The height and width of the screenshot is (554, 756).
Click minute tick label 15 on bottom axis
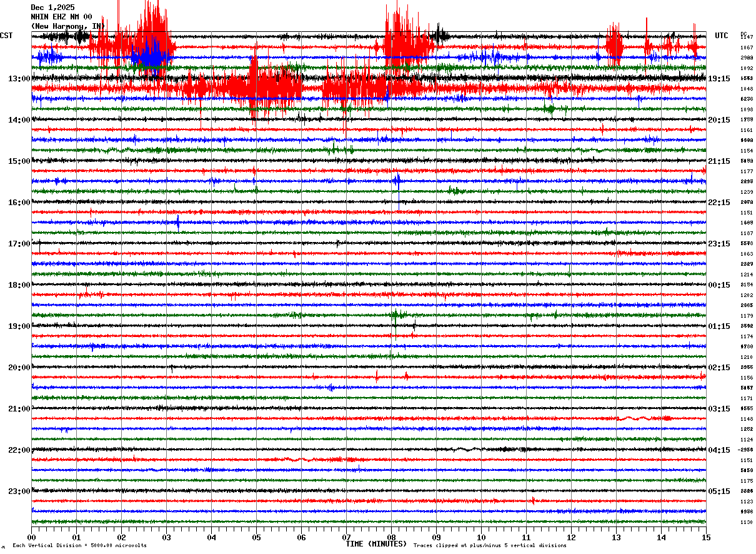(x=706, y=537)
